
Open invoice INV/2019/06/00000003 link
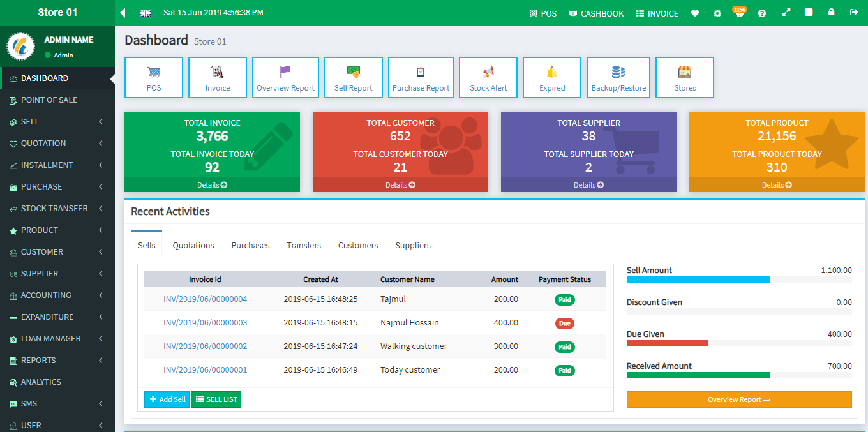[x=205, y=323]
